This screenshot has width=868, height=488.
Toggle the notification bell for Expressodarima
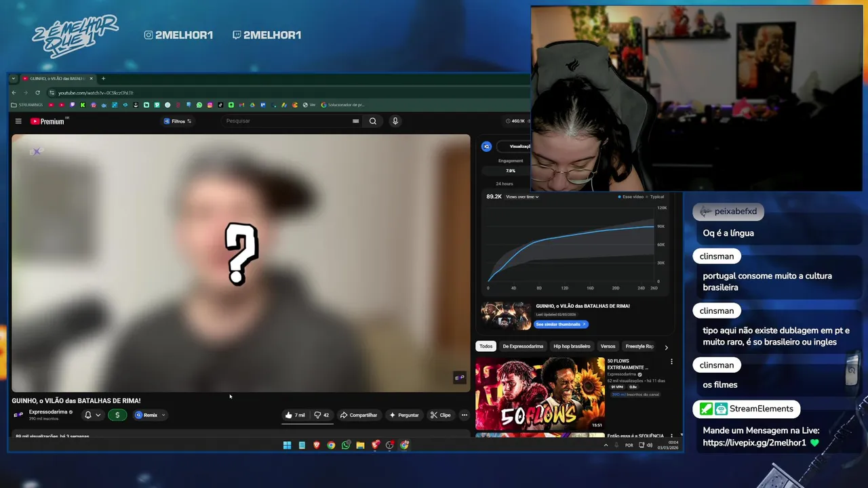tap(87, 415)
